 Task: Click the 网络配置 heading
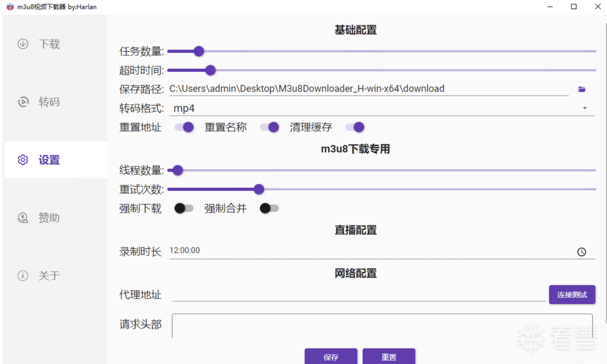356,273
